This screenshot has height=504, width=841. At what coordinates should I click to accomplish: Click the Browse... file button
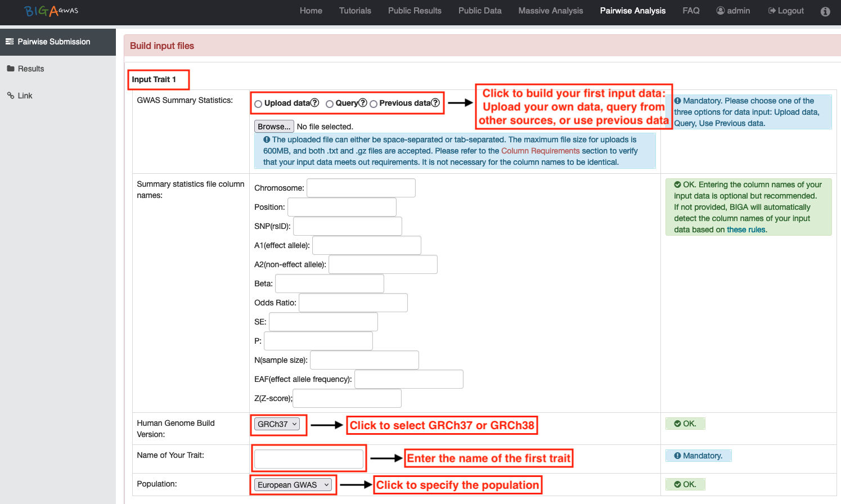click(x=274, y=127)
